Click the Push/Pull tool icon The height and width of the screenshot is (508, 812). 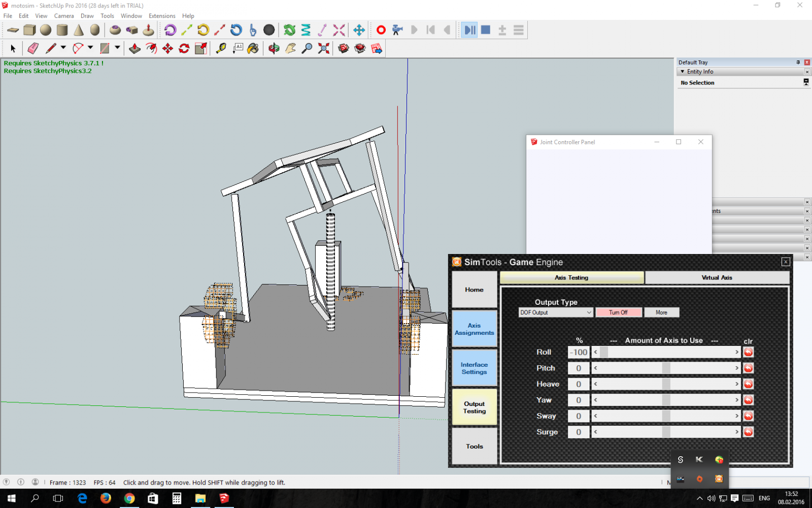[134, 48]
